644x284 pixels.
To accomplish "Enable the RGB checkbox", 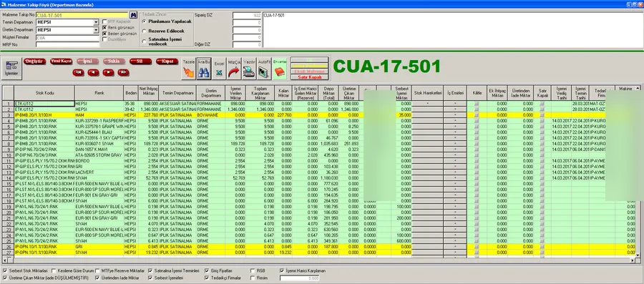I will pyautogui.click(x=253, y=271).
